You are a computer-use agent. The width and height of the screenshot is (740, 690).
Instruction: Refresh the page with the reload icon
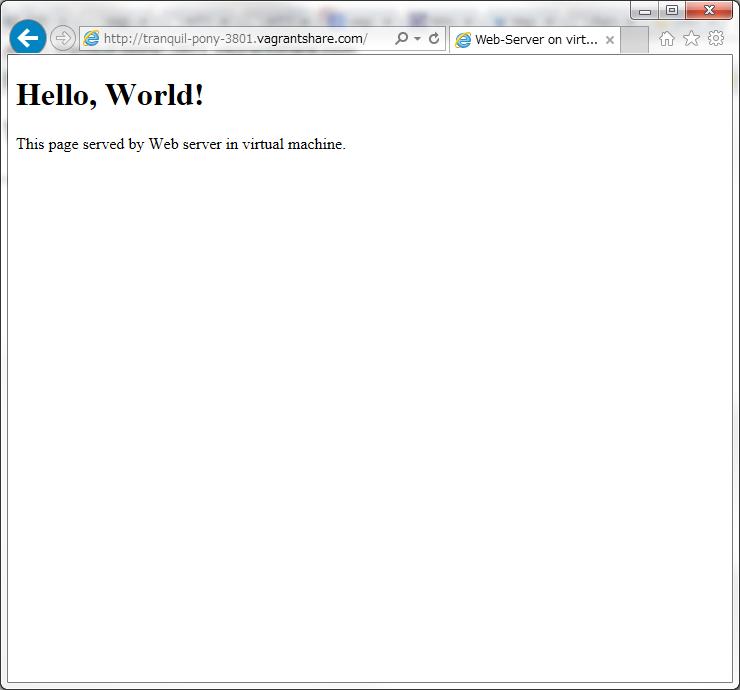tap(434, 39)
